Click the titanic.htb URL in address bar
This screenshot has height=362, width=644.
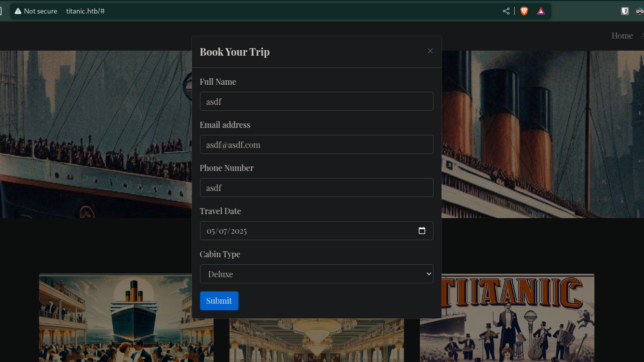coord(85,11)
